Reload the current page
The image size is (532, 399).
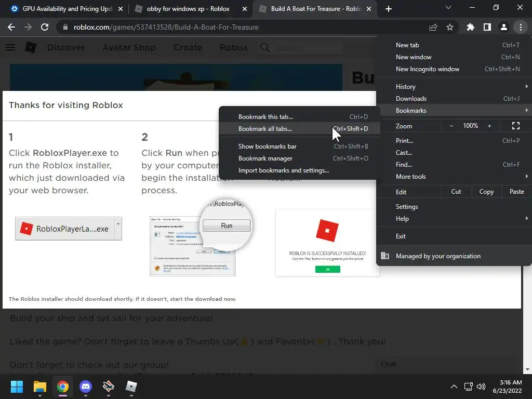point(45,27)
